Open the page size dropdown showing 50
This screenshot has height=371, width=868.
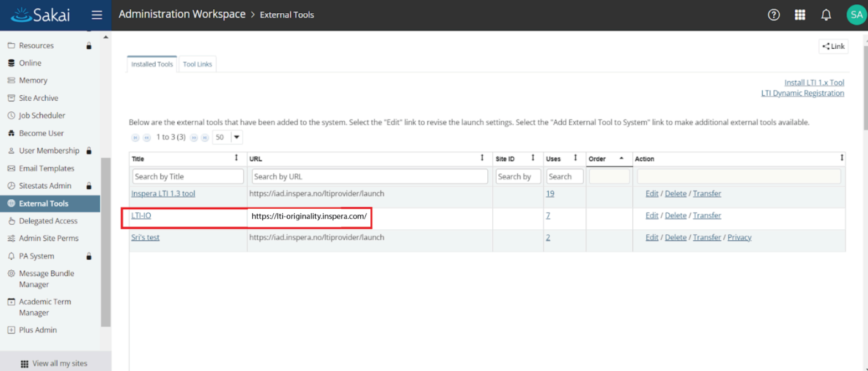click(x=227, y=137)
